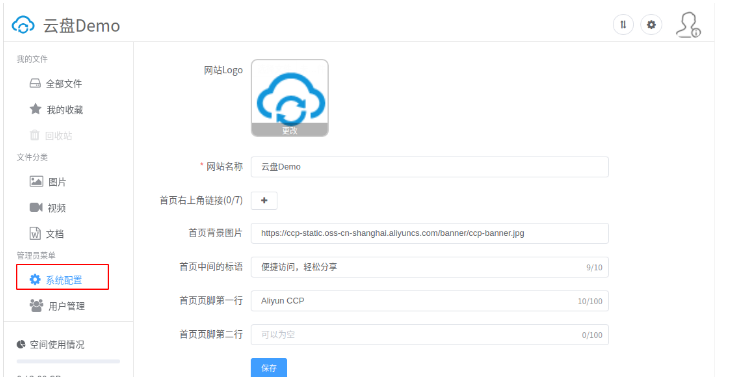
Task: Click the 云盘Demo cloud logo icon
Action: coord(23,25)
